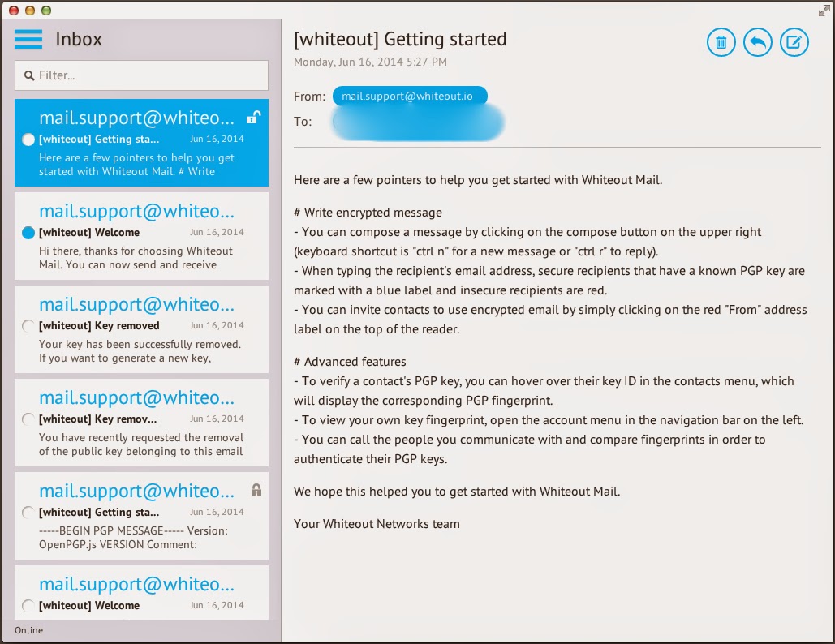The height and width of the screenshot is (644, 835).
Task: Click the Inbox header title
Action: pos(78,38)
